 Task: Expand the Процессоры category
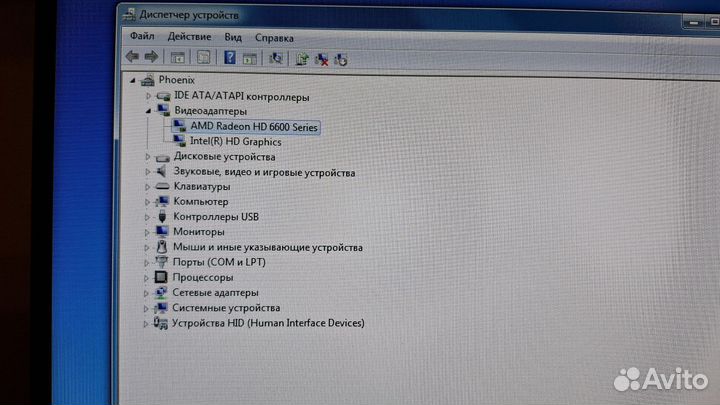tap(147, 277)
